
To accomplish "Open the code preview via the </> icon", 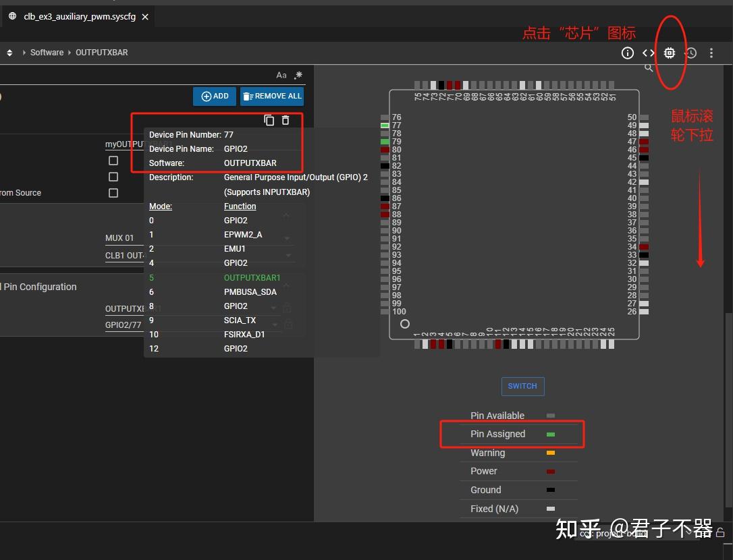I will tap(649, 53).
